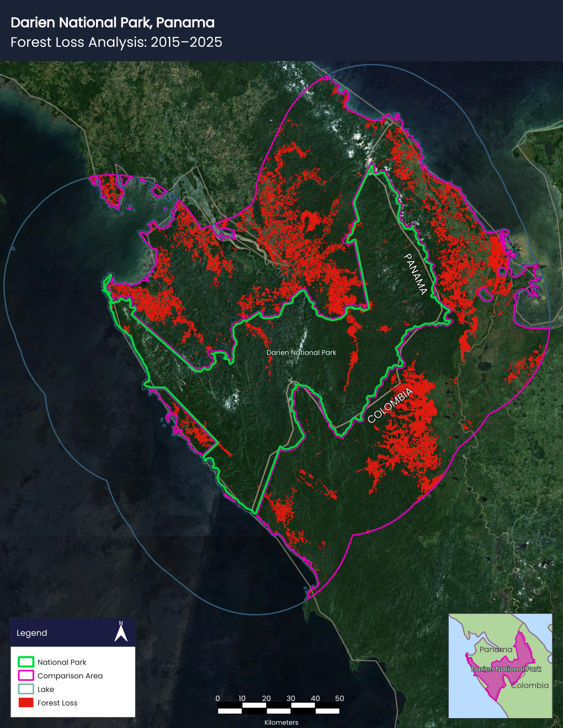Viewport: 563px width, 728px height.
Task: Click the Legend header title
Action: tap(32, 633)
